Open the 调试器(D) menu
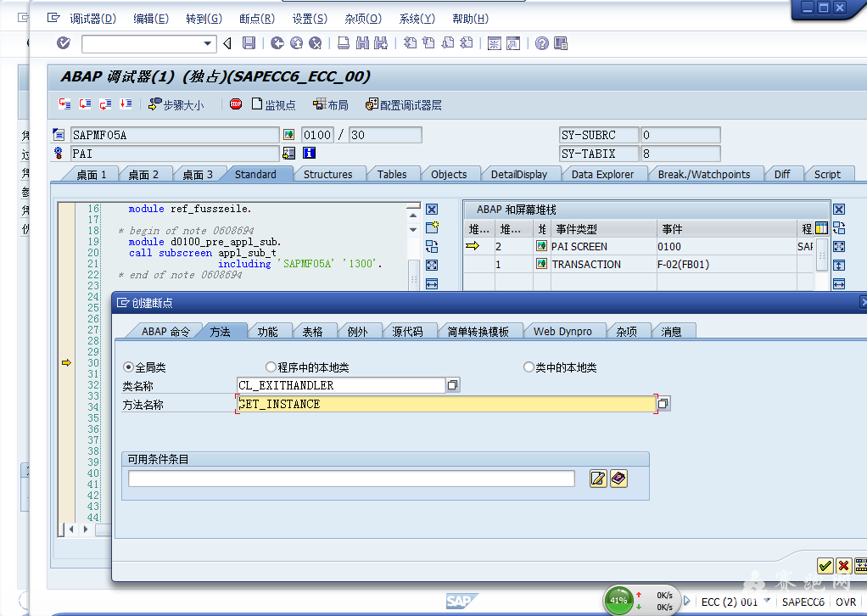Image resolution: width=867 pixels, height=616 pixels. (x=92, y=19)
